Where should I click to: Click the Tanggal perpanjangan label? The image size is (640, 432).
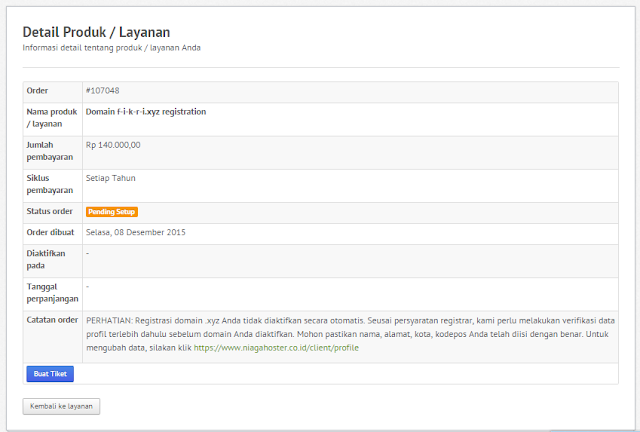52,293
